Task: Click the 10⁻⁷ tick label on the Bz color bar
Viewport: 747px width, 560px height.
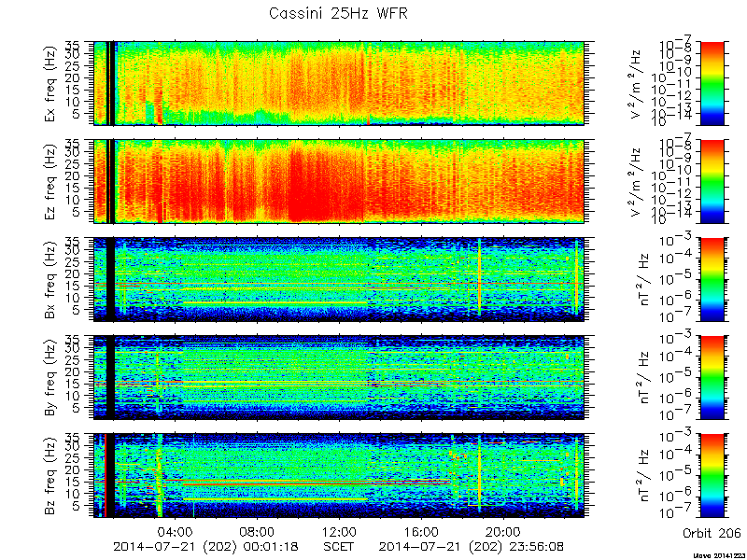Action: pyautogui.click(x=675, y=513)
